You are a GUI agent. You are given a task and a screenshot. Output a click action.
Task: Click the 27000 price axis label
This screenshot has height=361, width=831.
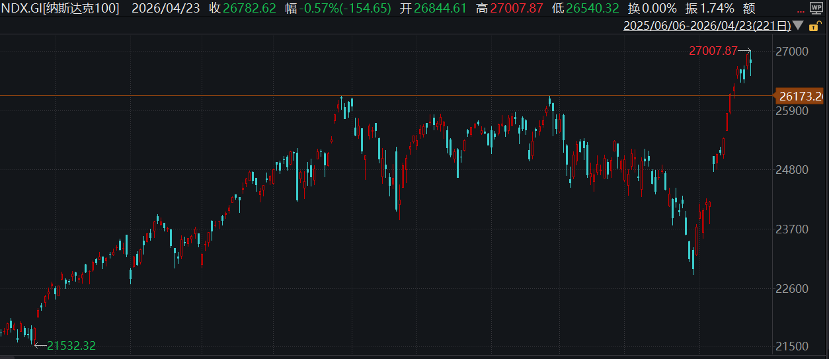coord(792,51)
